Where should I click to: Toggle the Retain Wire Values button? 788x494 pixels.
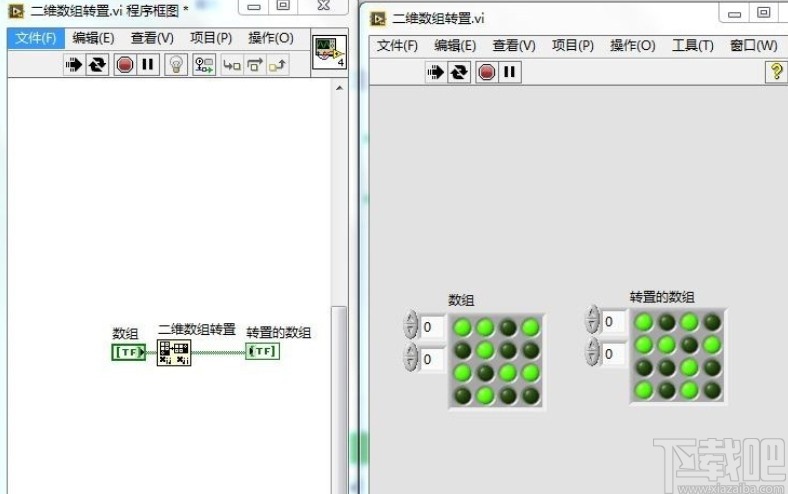tap(204, 65)
